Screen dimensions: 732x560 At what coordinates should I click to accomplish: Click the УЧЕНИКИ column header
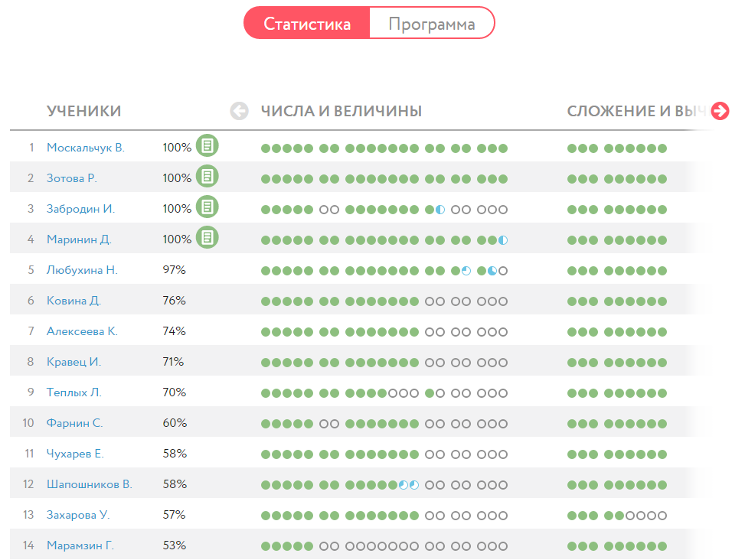(x=83, y=111)
